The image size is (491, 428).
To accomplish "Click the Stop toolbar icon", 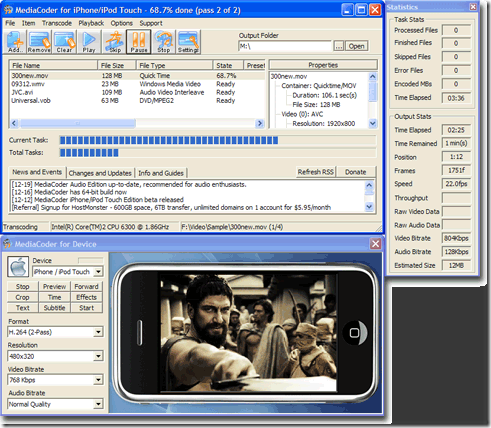I will pos(164,42).
